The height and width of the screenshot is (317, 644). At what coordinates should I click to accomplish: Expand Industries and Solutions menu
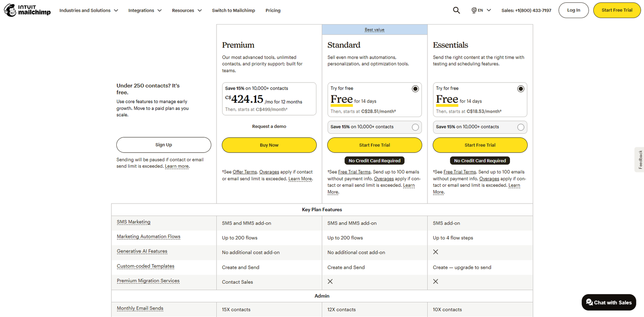click(89, 10)
